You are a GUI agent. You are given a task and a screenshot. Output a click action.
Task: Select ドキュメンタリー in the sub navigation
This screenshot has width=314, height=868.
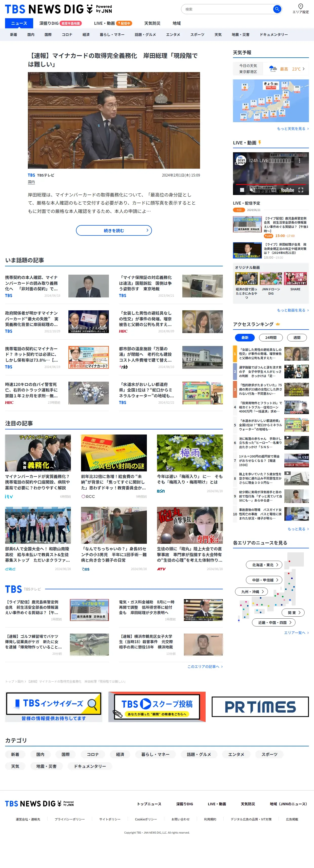[x=273, y=34]
